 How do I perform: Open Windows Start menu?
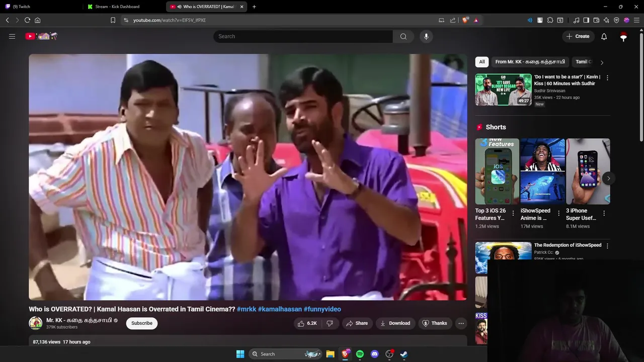pos(240,354)
